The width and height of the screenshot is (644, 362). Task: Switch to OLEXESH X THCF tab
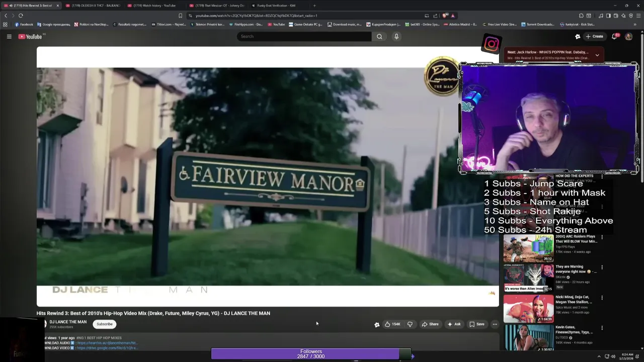tap(93, 6)
